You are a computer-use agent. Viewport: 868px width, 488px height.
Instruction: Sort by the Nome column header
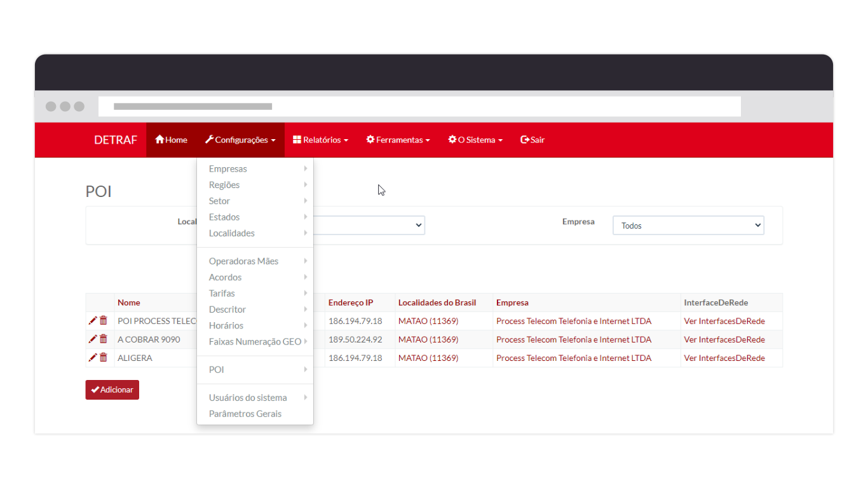click(129, 302)
